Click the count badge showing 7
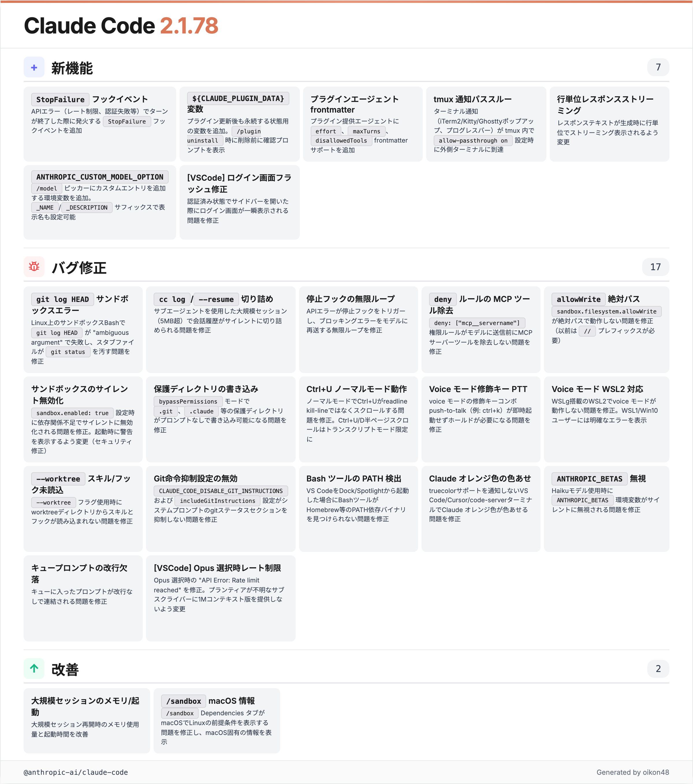 tap(658, 68)
